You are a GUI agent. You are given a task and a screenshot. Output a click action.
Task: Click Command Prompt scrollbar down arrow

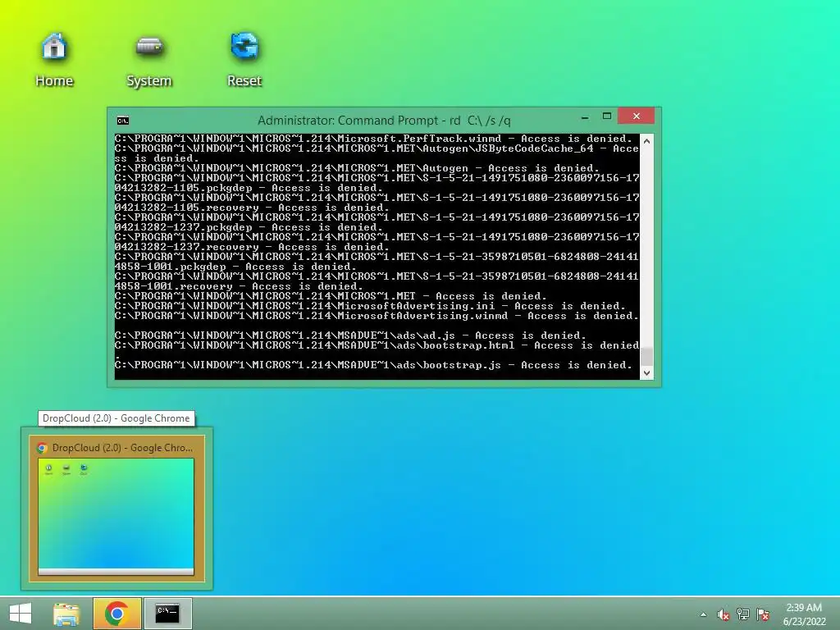click(x=646, y=373)
